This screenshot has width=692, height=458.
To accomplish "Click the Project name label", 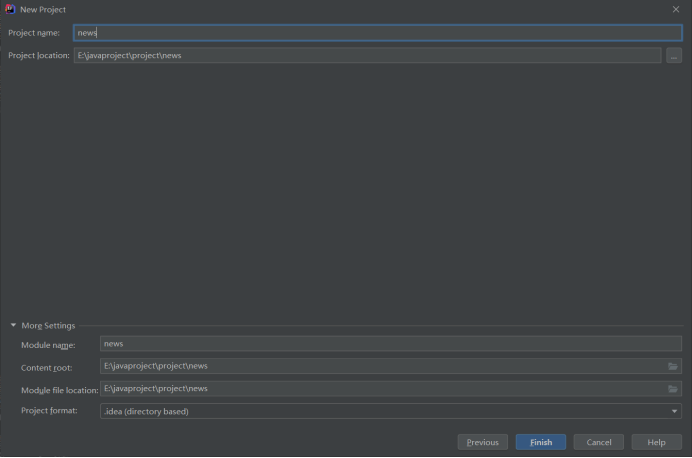I will 34,33.
